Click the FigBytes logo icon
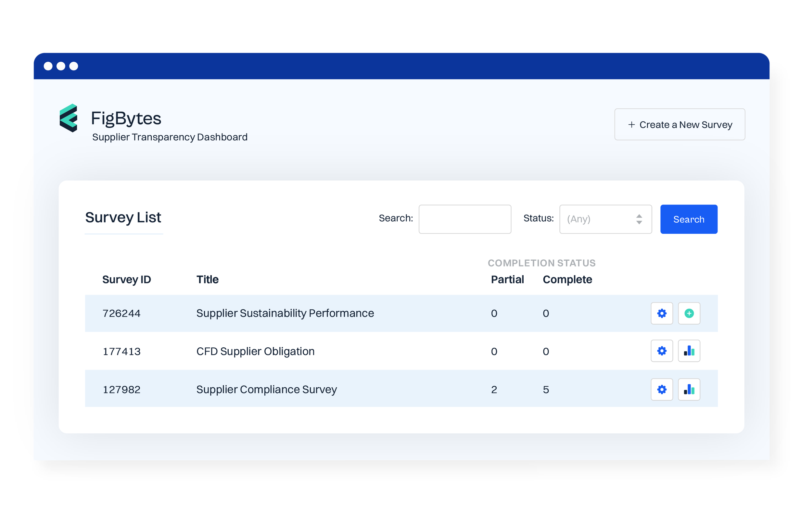 click(69, 118)
